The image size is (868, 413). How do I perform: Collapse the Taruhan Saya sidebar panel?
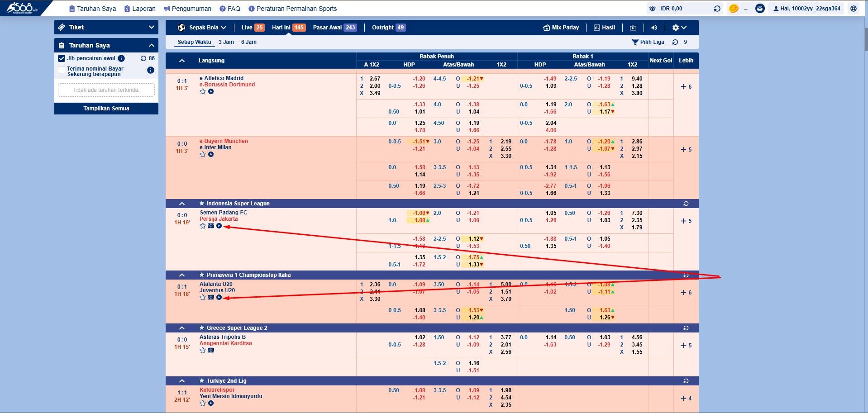click(x=106, y=45)
